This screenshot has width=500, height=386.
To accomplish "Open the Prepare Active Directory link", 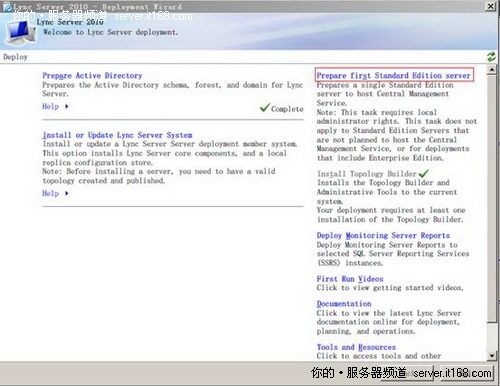I will [x=92, y=76].
